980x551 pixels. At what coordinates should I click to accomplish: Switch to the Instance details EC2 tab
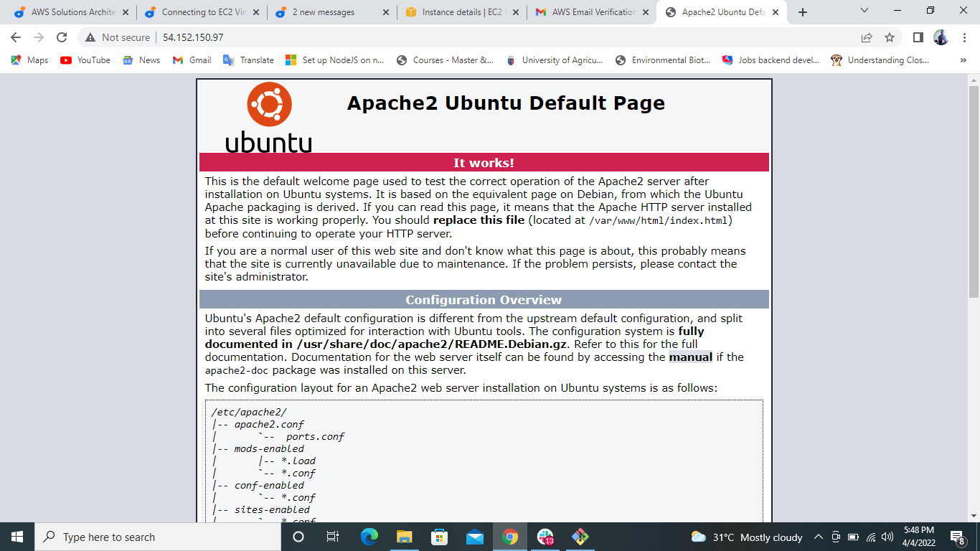461,12
